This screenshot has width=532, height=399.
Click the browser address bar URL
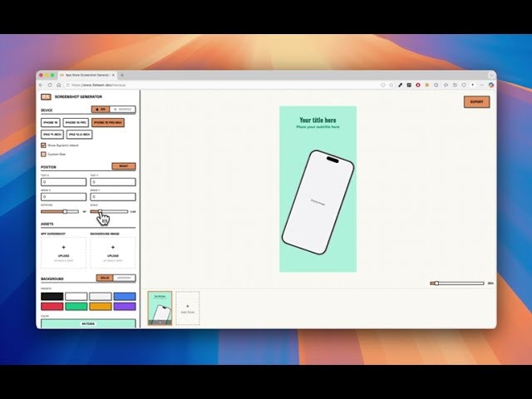[98, 85]
